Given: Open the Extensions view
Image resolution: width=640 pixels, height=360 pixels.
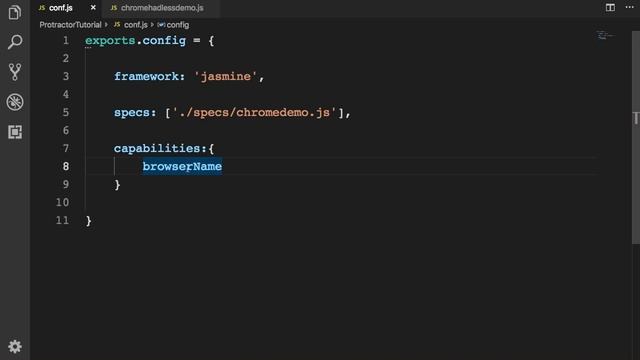Looking at the screenshot, I should (15, 132).
